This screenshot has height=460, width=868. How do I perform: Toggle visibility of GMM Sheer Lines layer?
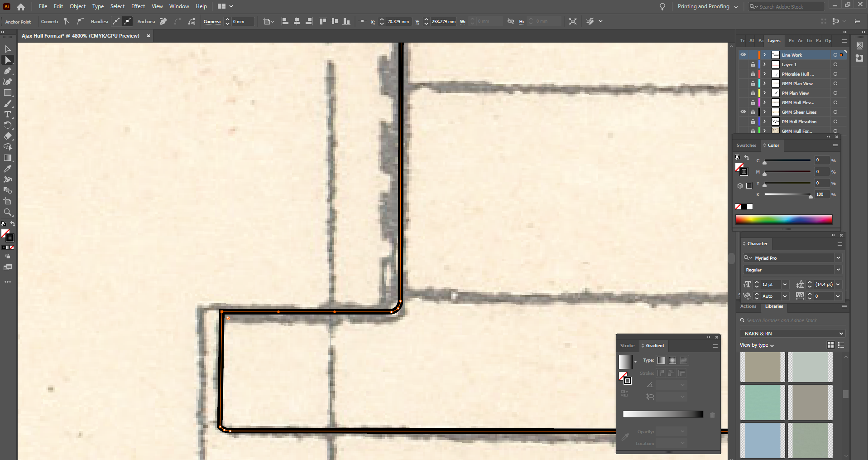point(743,112)
